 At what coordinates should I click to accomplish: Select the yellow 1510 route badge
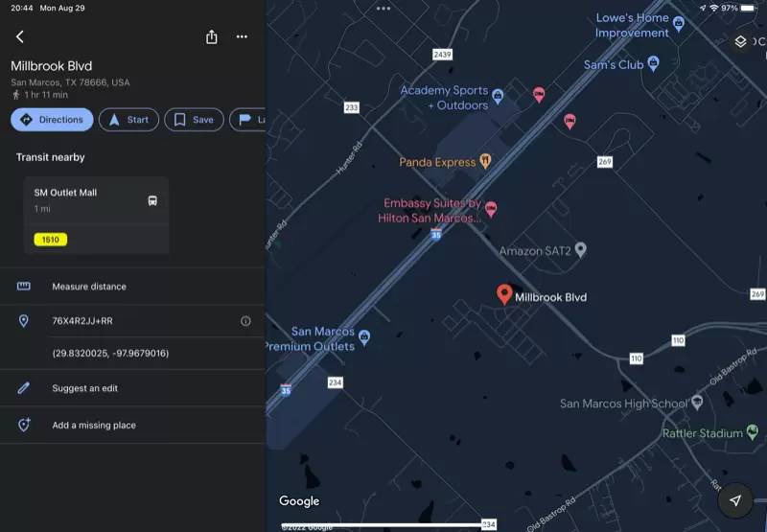[x=51, y=240]
